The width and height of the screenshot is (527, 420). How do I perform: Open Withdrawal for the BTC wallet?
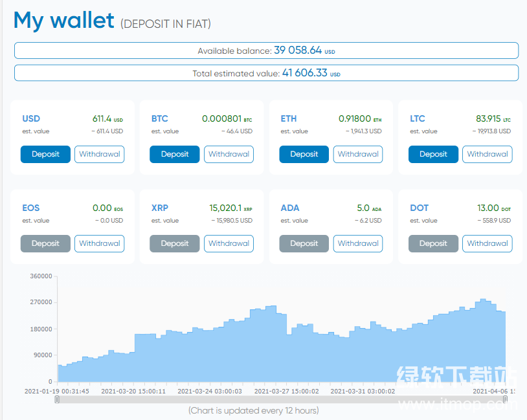(229, 154)
